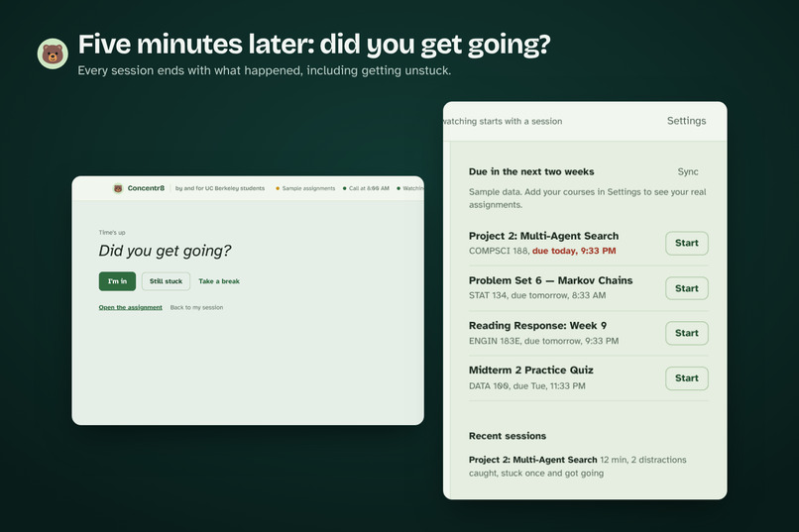Click the 'starts with a session' header text
This screenshot has height=532, width=799.
pyautogui.click(x=503, y=121)
